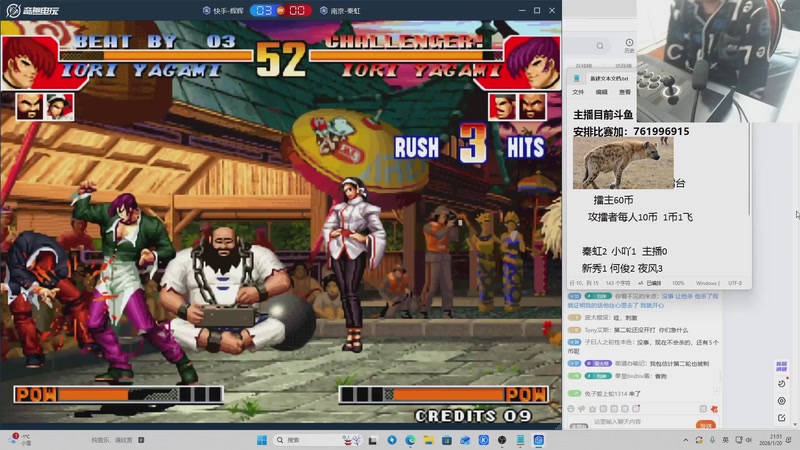
Task: Expand the hidden system tray icons chevron
Action: point(685,440)
